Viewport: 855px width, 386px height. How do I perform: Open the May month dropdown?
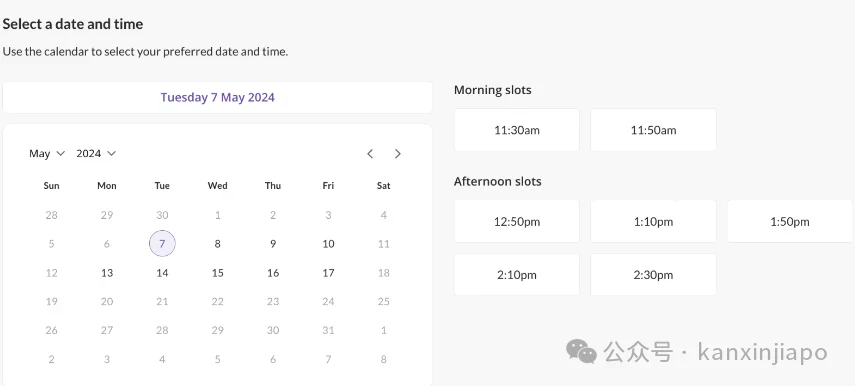point(47,154)
